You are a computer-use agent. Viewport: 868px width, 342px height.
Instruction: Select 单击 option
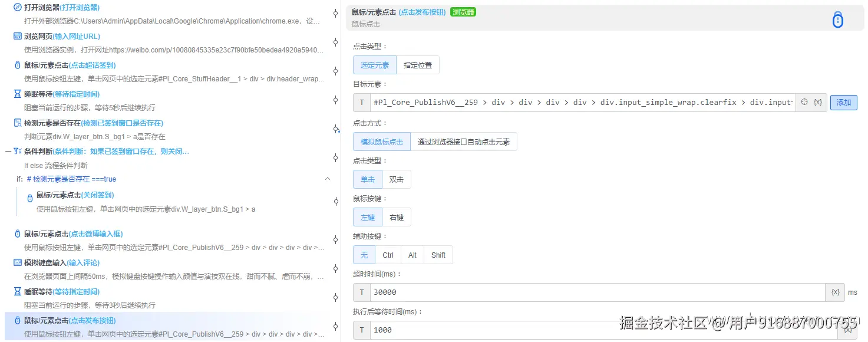pos(368,179)
